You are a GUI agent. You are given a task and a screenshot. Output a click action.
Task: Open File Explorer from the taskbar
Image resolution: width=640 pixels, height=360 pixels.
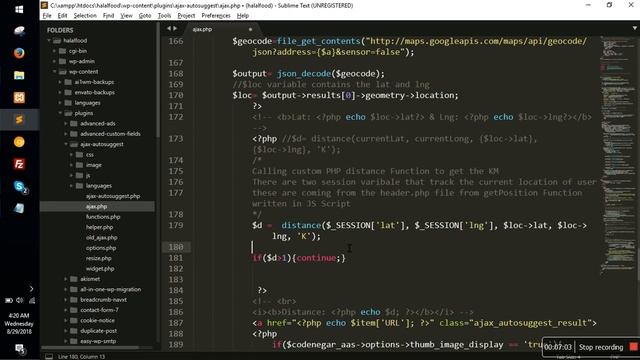tap(19, 75)
